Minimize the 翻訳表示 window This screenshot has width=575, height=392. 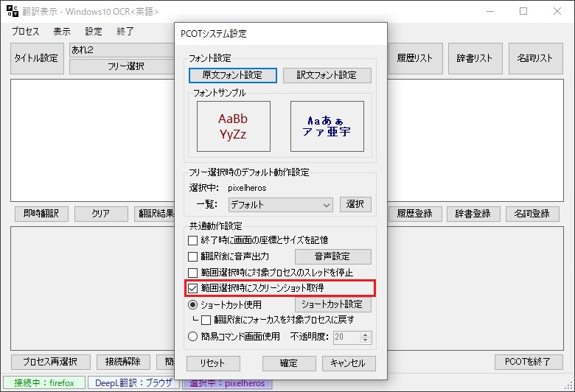tap(490, 11)
